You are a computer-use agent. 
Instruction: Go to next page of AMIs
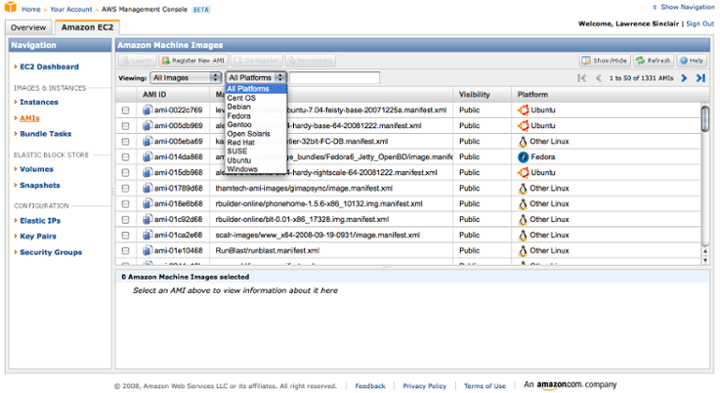pos(684,78)
